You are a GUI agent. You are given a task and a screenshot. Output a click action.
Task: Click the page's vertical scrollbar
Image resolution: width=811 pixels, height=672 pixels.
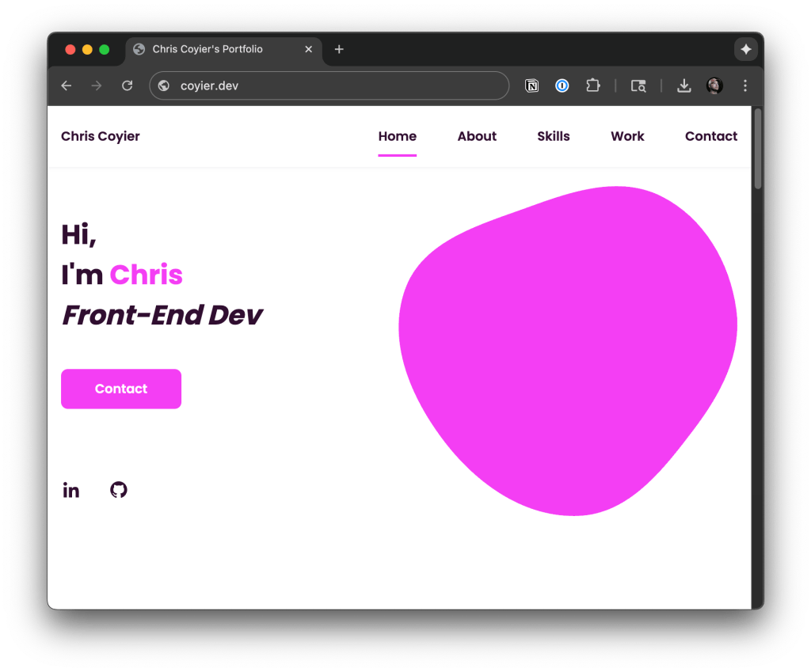(x=757, y=149)
